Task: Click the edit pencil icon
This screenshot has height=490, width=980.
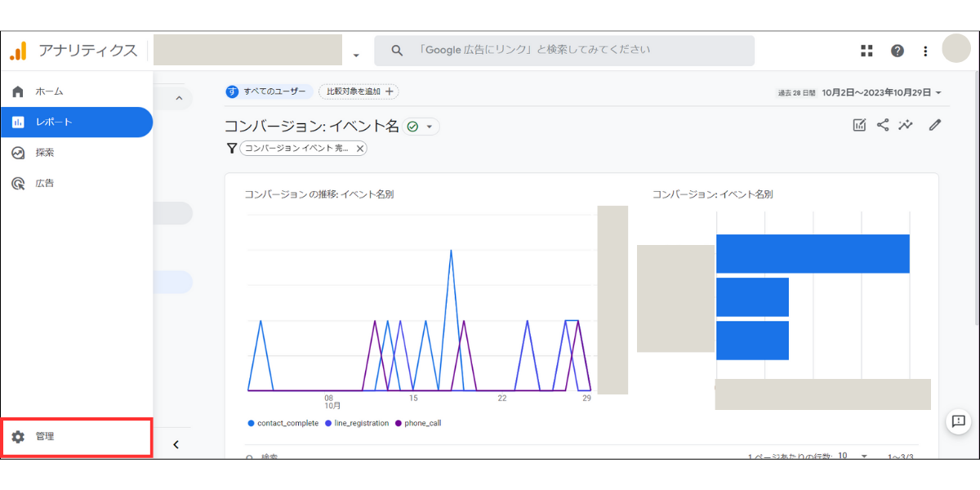Action: point(935,125)
